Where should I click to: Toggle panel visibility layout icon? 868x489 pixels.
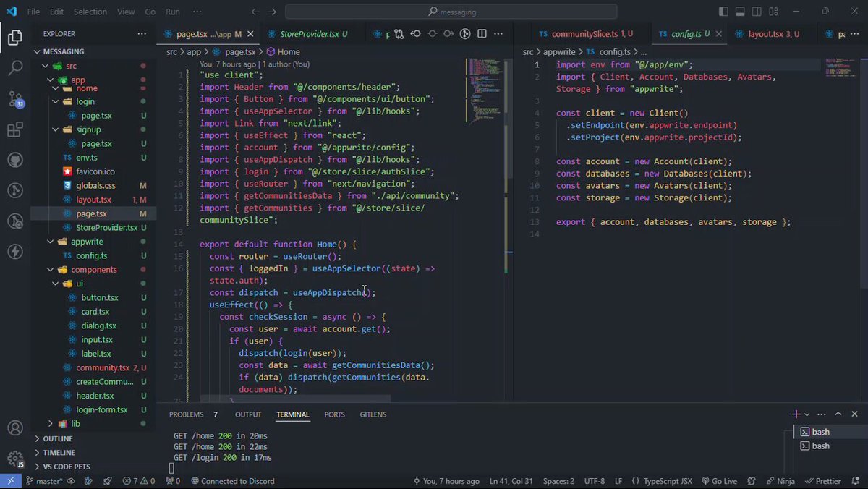coord(740,12)
